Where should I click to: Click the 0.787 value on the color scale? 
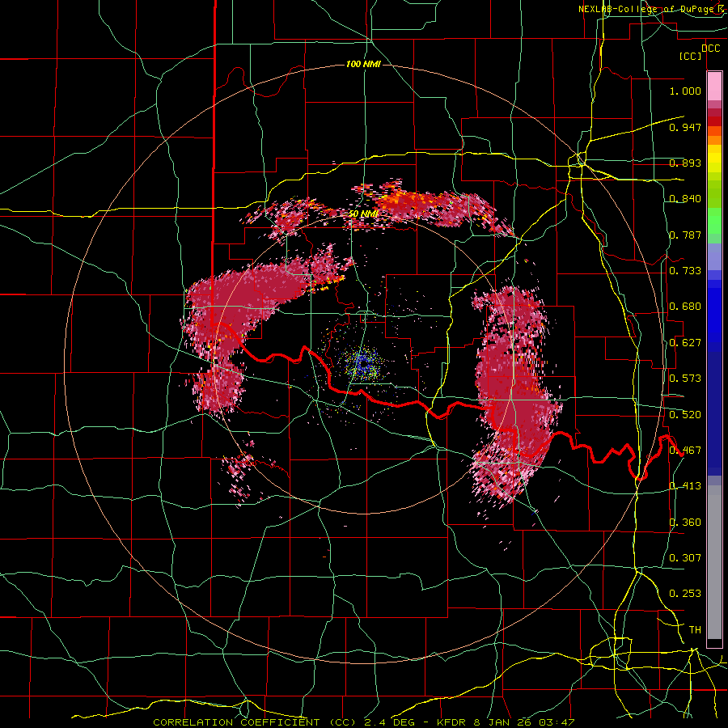(x=685, y=235)
